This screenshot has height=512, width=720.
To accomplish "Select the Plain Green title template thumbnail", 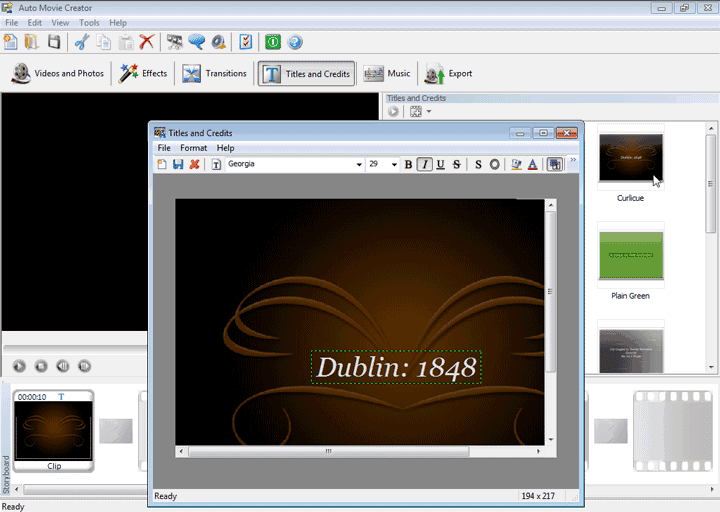I will (631, 255).
